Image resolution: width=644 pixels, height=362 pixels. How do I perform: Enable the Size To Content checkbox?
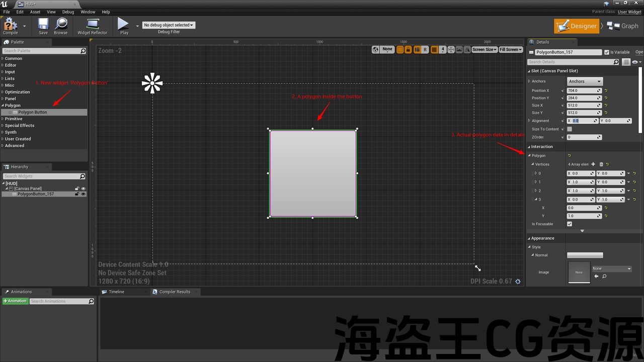[x=570, y=129]
